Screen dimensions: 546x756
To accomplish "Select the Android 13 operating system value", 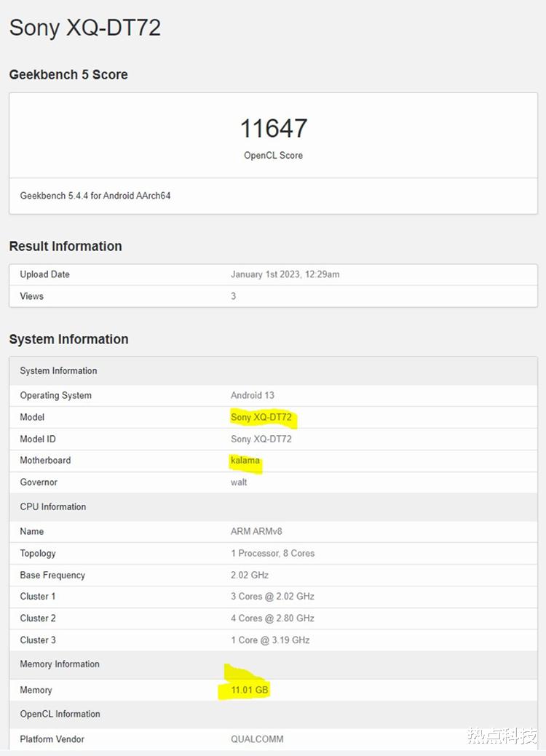I will click(x=253, y=395).
